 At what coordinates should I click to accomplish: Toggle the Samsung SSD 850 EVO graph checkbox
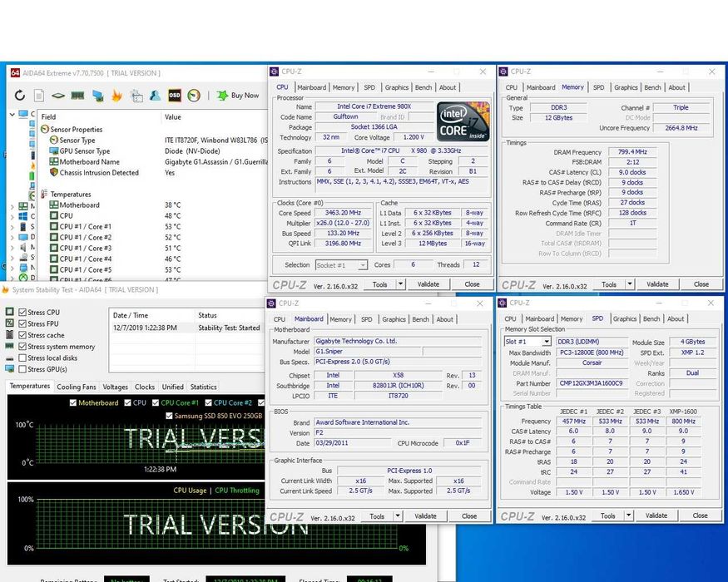click(x=169, y=416)
